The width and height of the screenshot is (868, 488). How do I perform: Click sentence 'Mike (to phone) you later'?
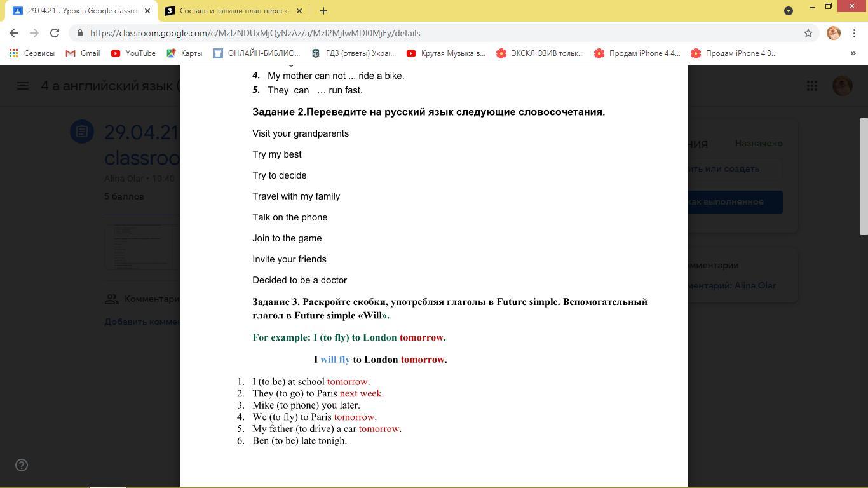point(306,405)
